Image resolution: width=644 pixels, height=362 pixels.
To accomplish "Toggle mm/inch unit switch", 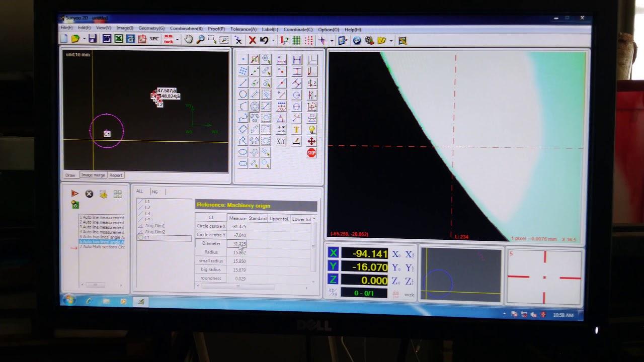I will click(169, 39).
